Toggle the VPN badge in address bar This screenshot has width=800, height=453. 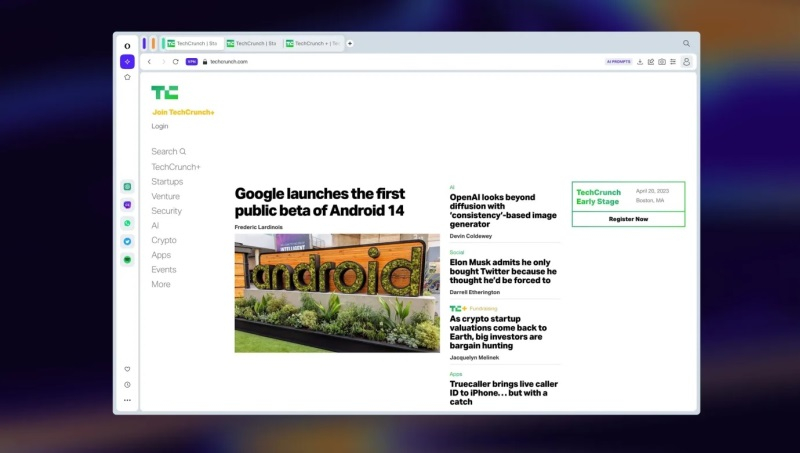[191, 61]
